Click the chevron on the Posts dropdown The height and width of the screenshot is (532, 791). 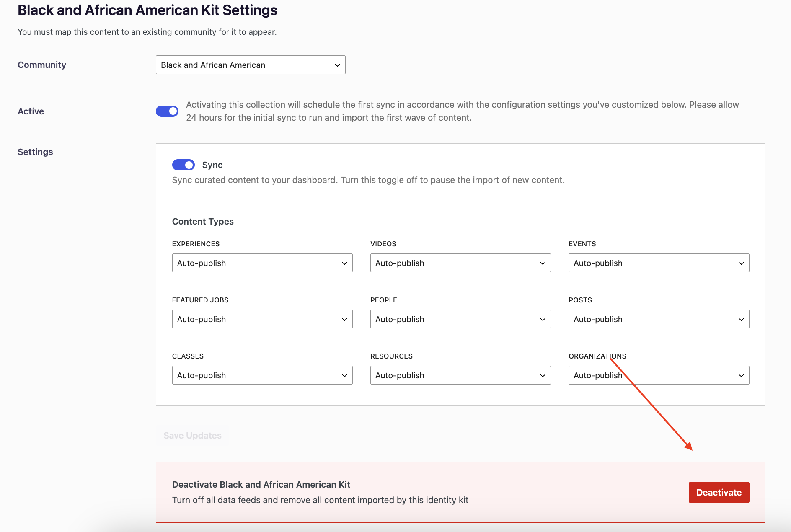pos(742,319)
